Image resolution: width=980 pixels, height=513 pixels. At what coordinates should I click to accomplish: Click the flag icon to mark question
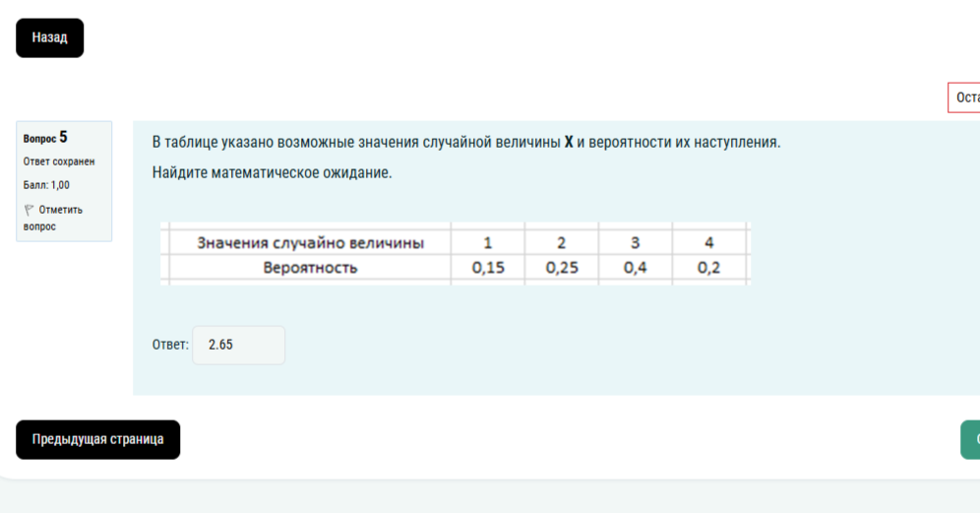pos(29,210)
